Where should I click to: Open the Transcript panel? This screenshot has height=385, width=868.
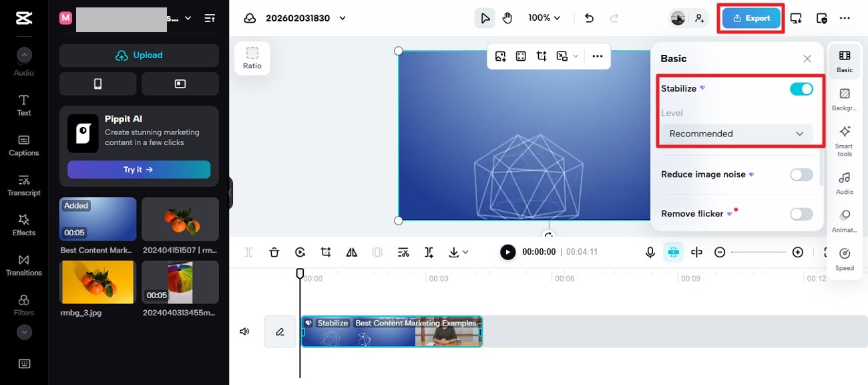click(24, 185)
